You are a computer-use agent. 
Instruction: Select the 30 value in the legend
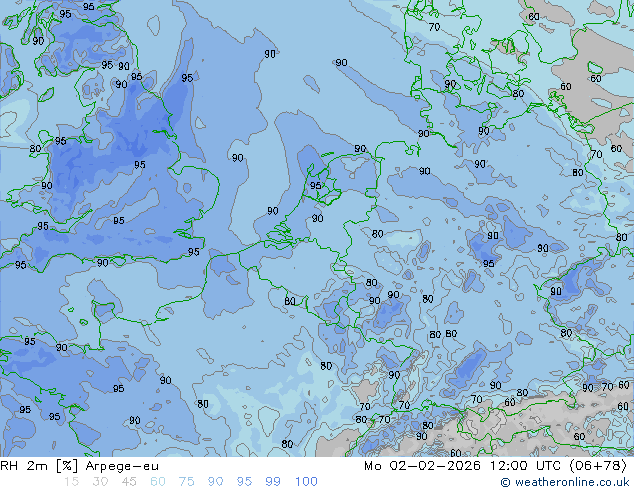[100, 482]
